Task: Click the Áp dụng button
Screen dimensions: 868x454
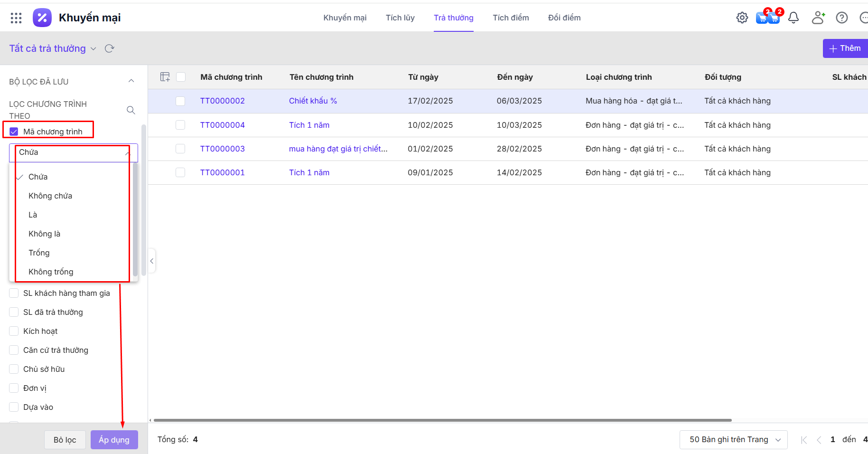Action: click(114, 440)
